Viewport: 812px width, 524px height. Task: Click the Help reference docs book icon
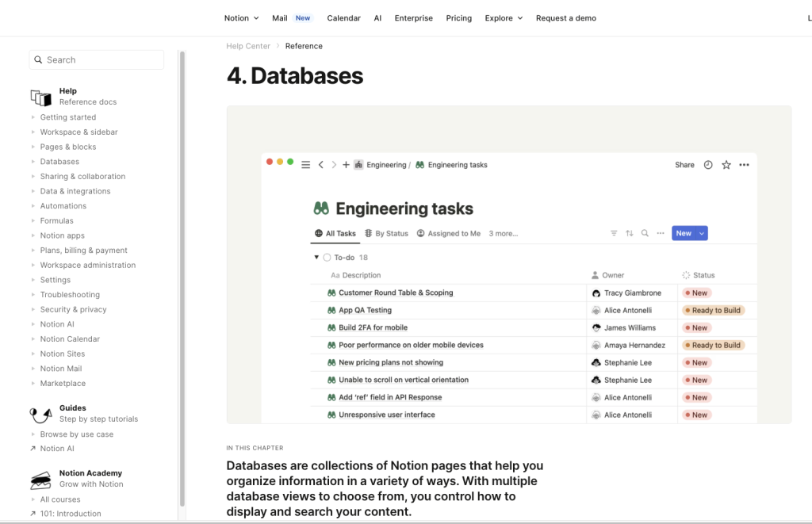click(x=40, y=97)
